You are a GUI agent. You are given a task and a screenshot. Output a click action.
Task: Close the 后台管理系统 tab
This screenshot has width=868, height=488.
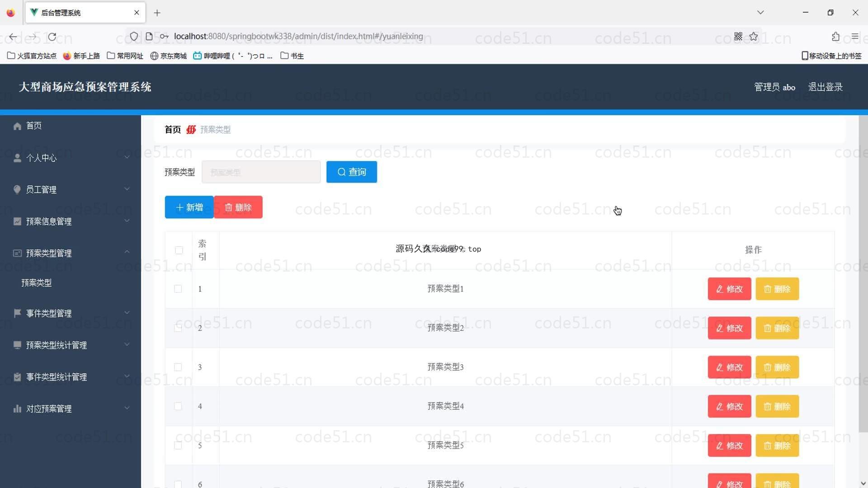click(x=137, y=13)
